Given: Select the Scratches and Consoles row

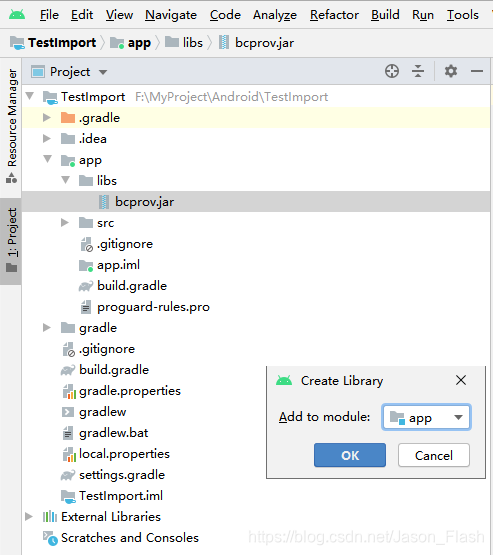Looking at the screenshot, I should tap(256, 538).
